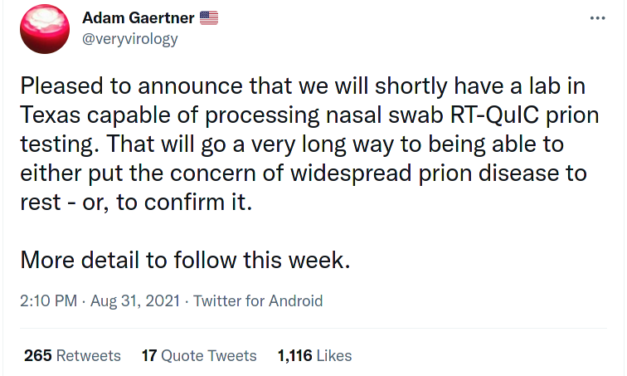This screenshot has height=376, width=627.
Task: Click the word Texas in the tweet
Action: click(50, 115)
